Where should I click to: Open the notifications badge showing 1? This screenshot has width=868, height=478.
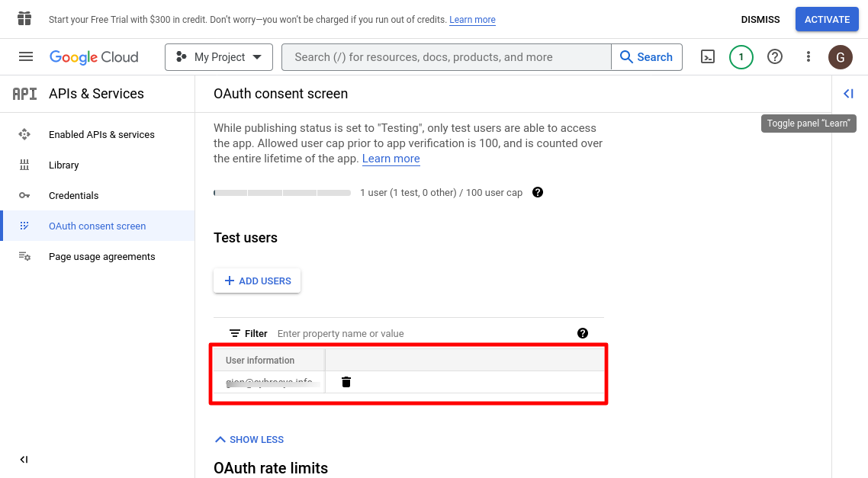pyautogui.click(x=741, y=57)
